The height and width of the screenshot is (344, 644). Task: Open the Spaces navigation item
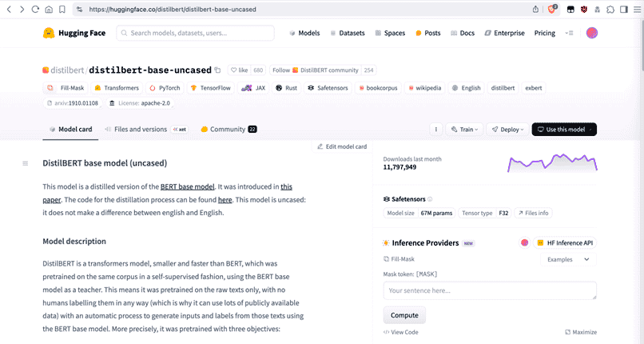click(x=390, y=33)
